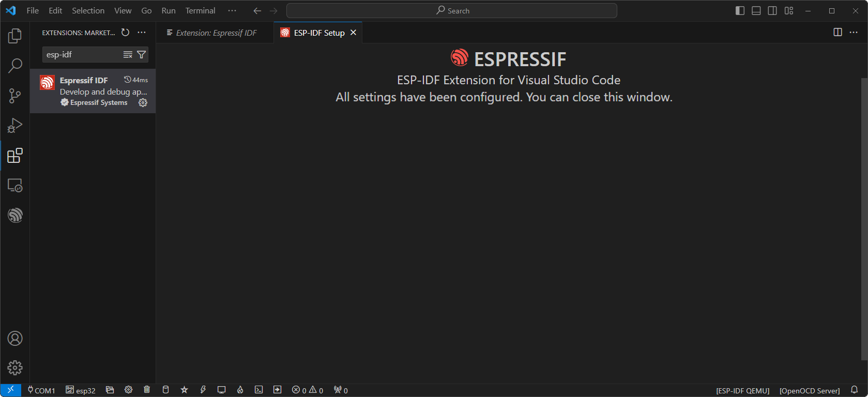Show the overflow menu bar items
The height and width of the screenshot is (397, 868).
coord(232,10)
